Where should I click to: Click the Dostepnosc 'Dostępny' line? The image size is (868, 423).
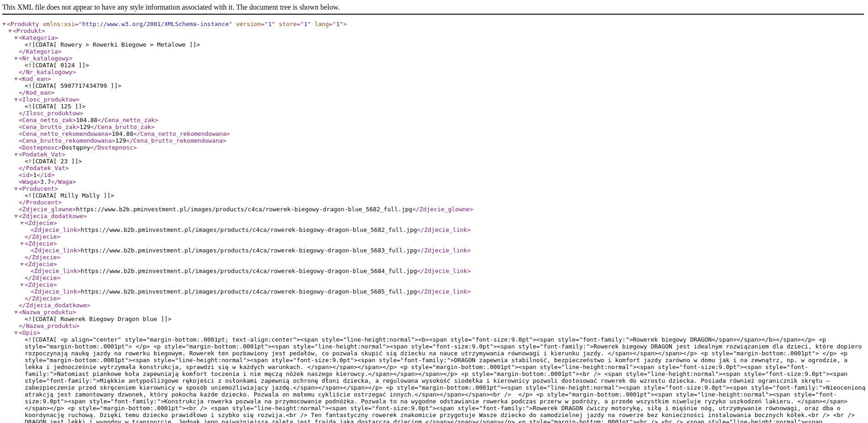click(78, 148)
